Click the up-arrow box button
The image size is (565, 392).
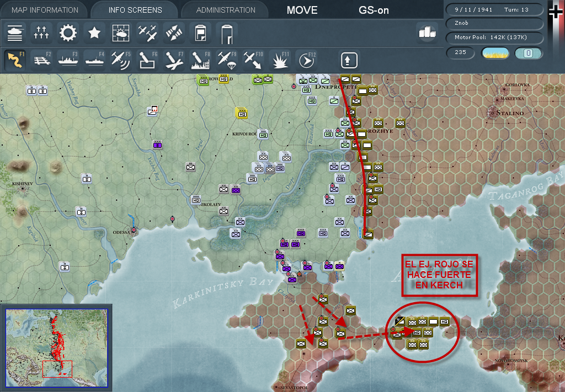pyautogui.click(x=349, y=60)
